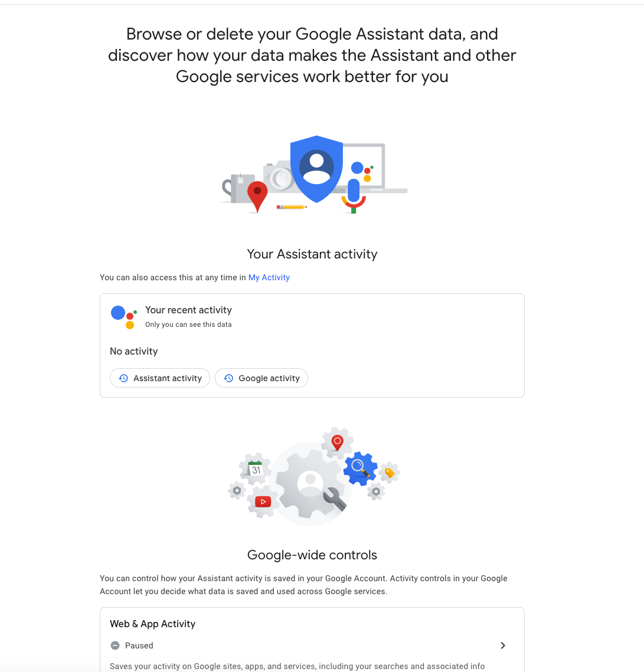Expand the Web & App Activity details chevron
The image size is (644, 672).
pos(503,645)
